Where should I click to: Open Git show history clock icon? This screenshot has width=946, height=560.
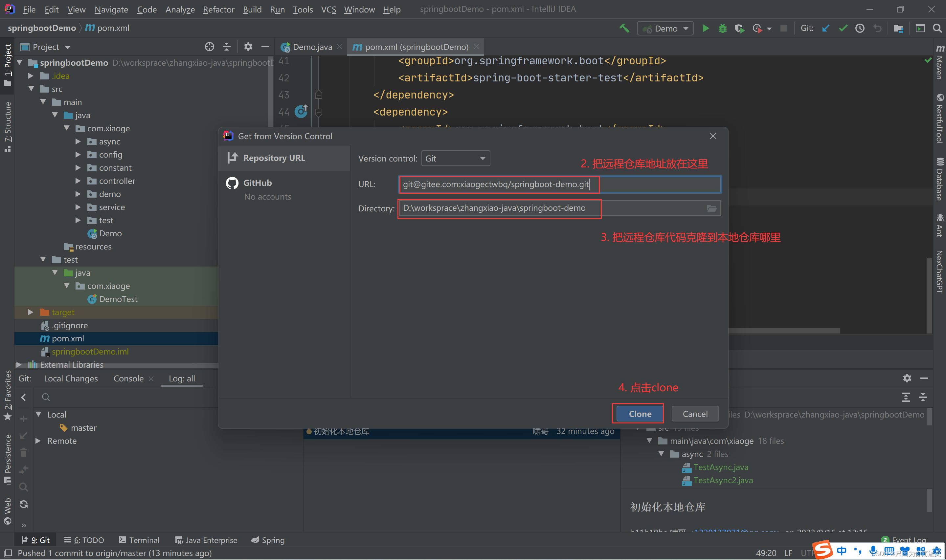(860, 28)
